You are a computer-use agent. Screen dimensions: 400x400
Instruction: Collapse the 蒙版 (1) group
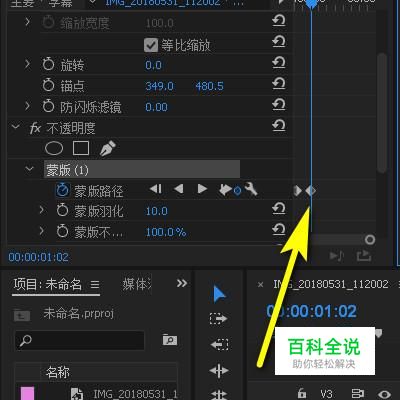[x=29, y=169]
